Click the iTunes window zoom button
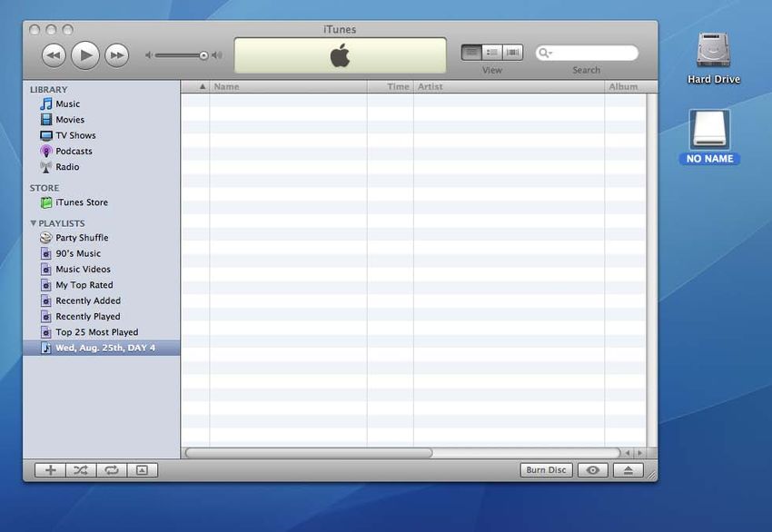The width and height of the screenshot is (772, 532). 67,30
